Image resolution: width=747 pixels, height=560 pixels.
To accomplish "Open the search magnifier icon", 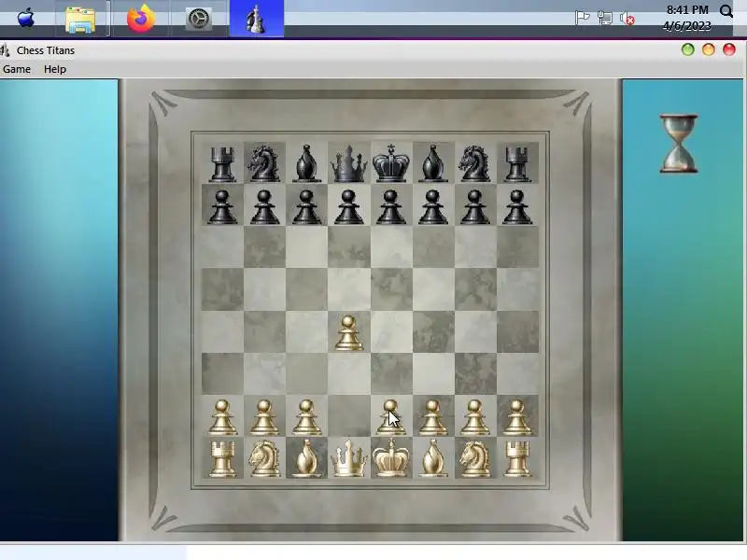I will 726,11.
